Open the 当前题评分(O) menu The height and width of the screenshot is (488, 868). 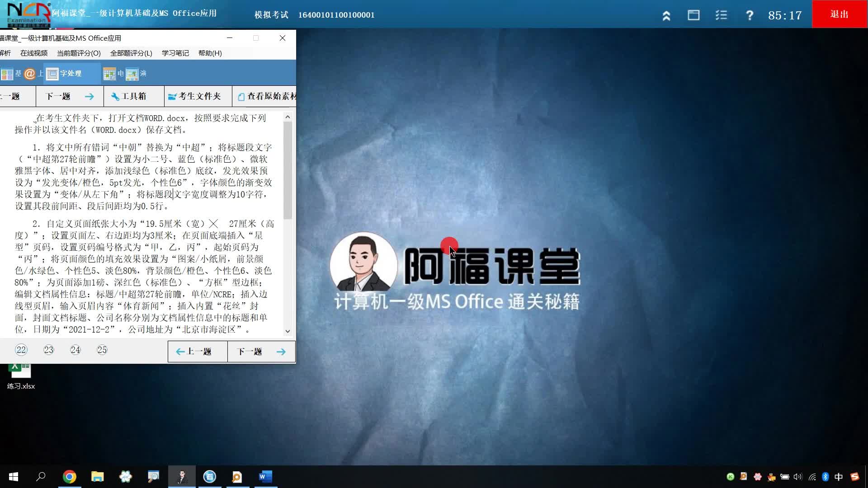[x=79, y=53]
